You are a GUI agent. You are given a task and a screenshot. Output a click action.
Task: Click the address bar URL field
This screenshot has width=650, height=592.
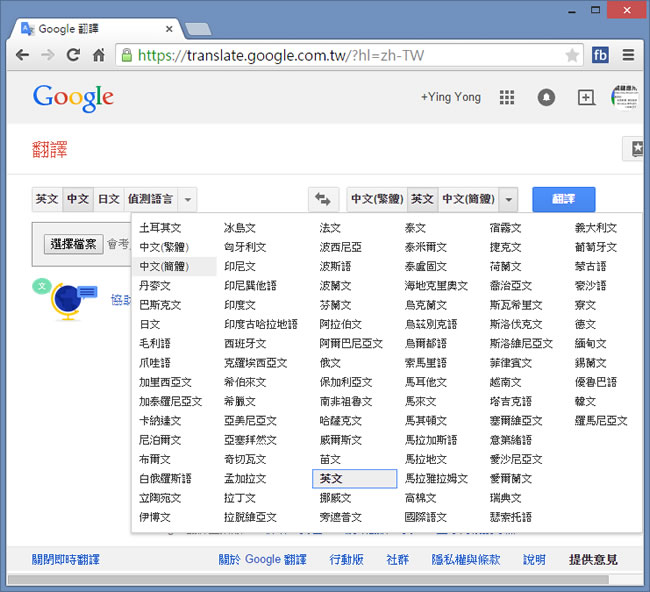340,55
